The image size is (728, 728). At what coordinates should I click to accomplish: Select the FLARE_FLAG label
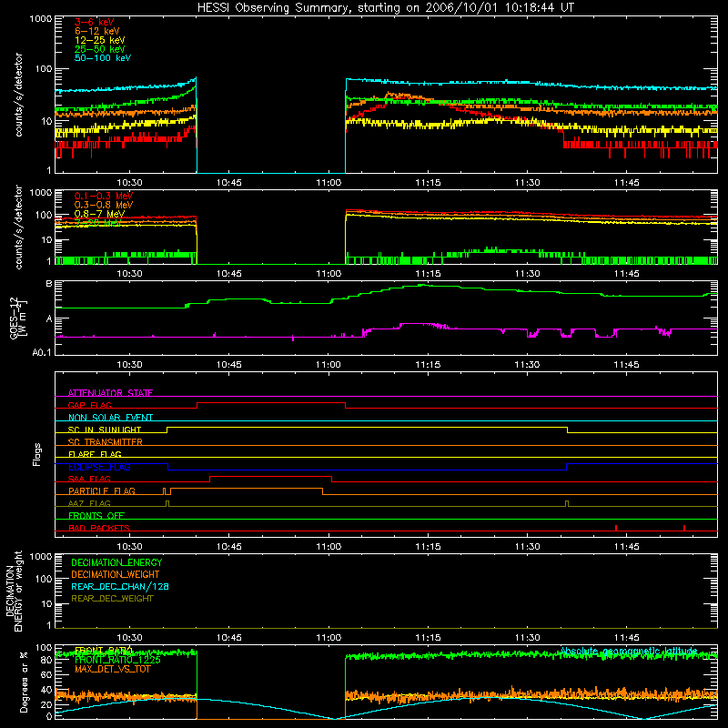coord(95,454)
